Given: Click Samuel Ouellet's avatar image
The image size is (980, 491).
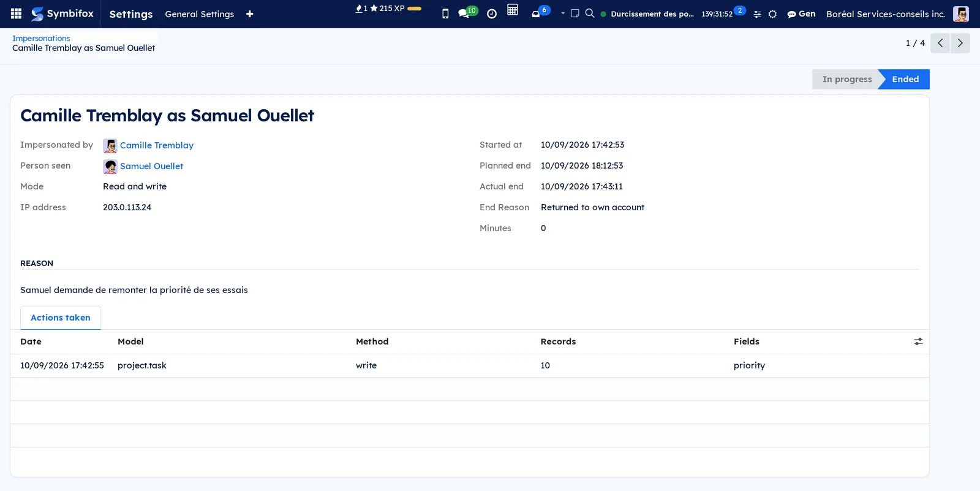Looking at the screenshot, I should pos(110,167).
